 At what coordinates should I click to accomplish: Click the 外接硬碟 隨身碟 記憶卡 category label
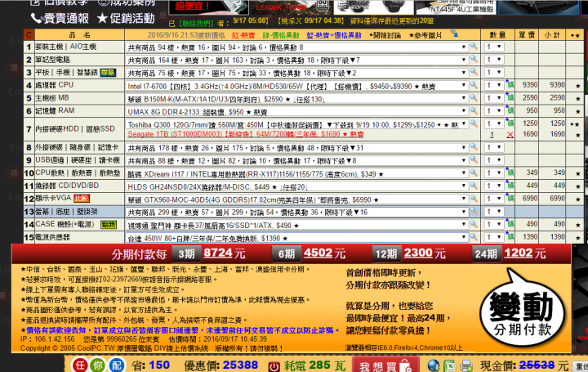coord(77,147)
